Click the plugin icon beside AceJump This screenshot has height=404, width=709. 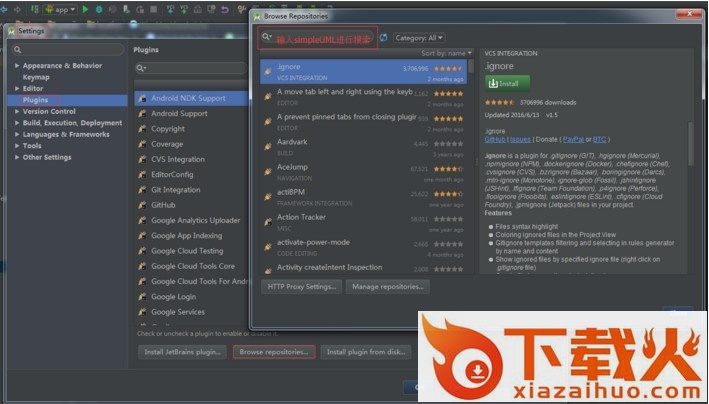click(x=268, y=172)
